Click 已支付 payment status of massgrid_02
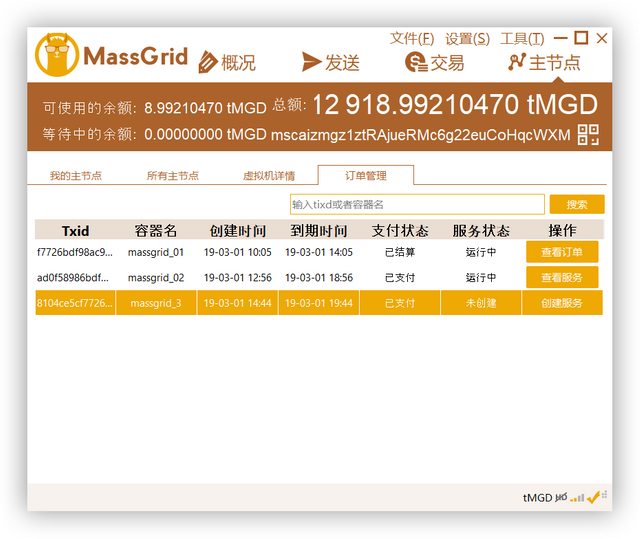This screenshot has height=539, width=640. coord(400,277)
